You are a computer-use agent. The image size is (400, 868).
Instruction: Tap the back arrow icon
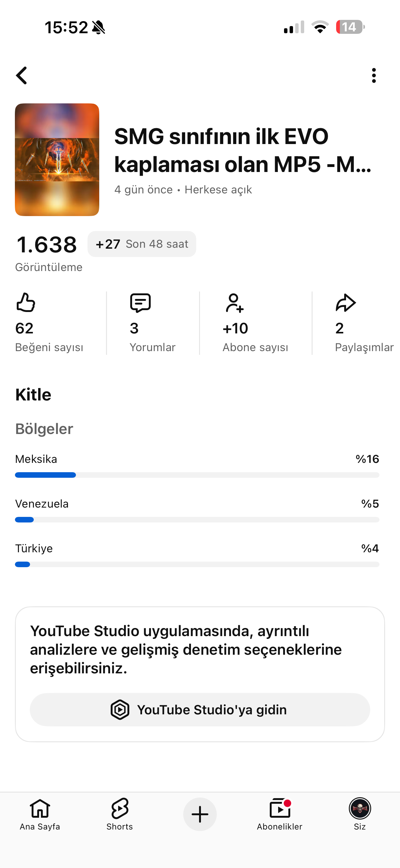[21, 75]
